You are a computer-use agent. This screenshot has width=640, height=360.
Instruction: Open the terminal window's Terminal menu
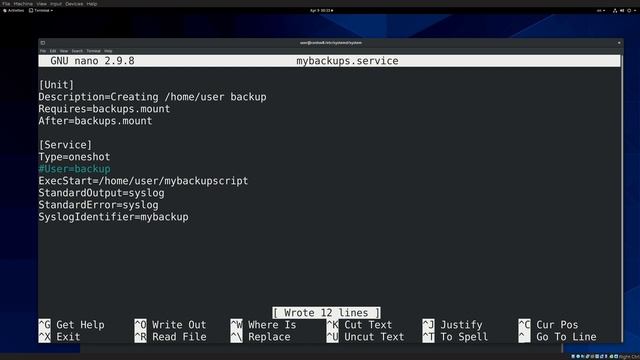coord(93,51)
